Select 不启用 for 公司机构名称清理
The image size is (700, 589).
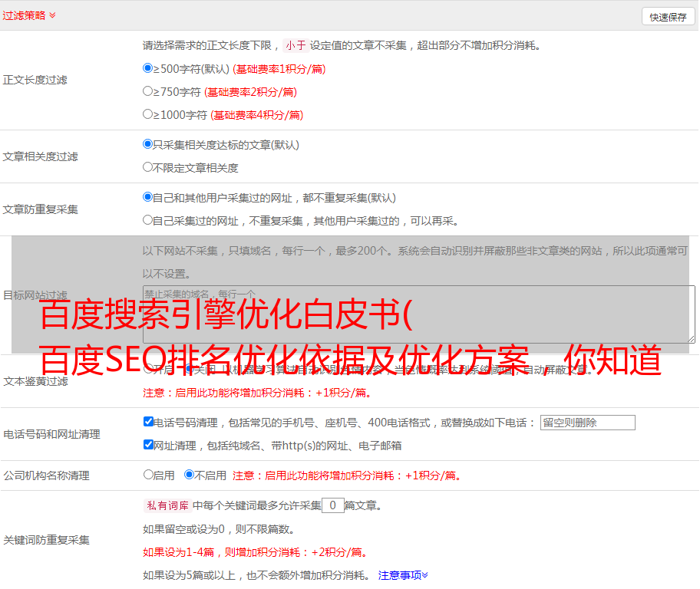(x=189, y=475)
